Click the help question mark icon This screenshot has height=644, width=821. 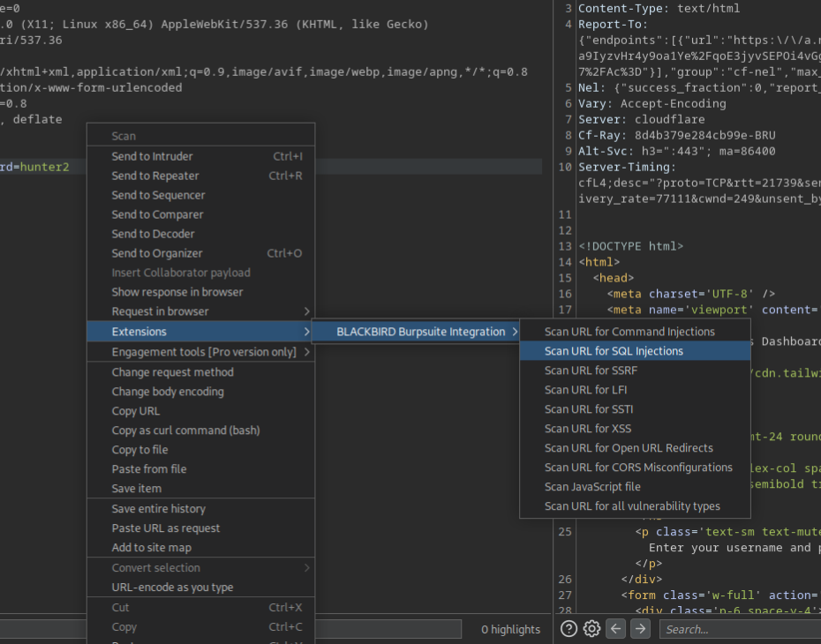click(x=569, y=628)
